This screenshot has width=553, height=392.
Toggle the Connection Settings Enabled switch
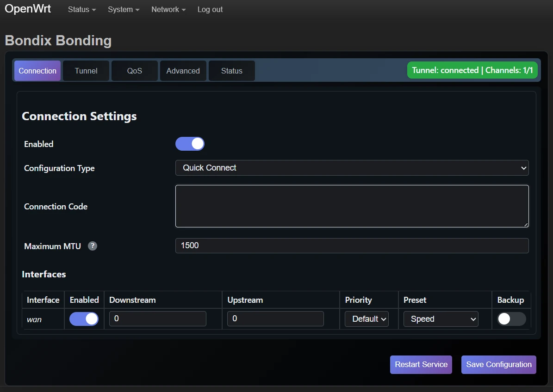click(x=190, y=144)
